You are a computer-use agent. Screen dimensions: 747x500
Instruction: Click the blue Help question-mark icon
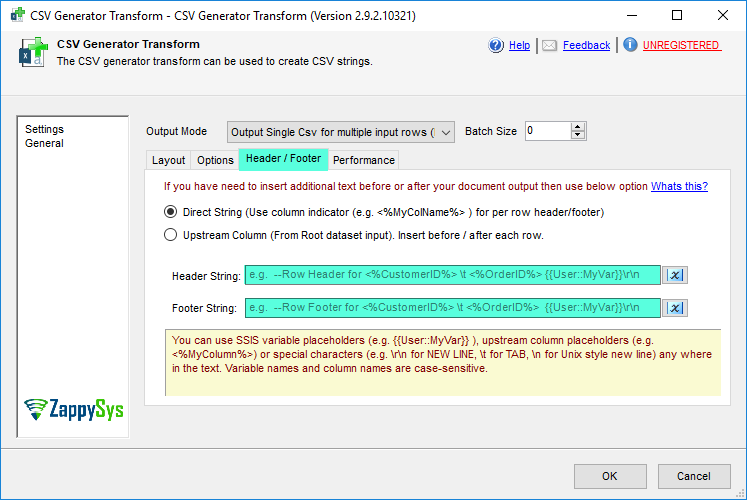496,45
